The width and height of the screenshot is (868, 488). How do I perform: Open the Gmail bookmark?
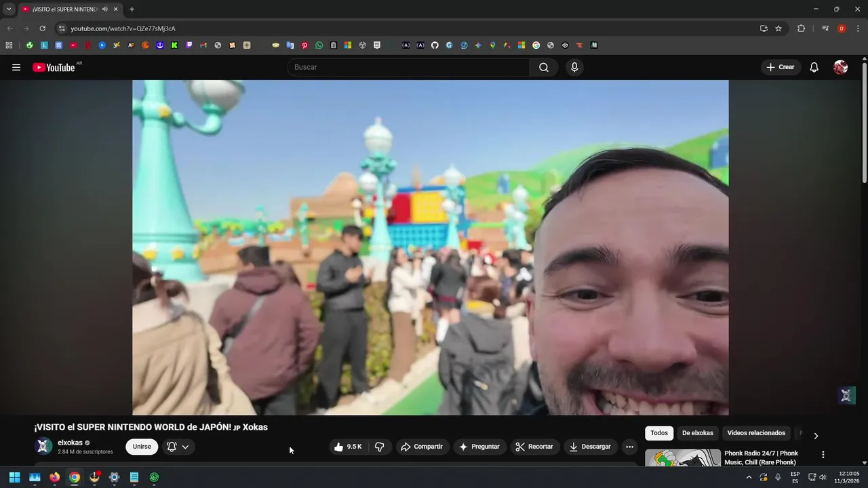coord(203,45)
